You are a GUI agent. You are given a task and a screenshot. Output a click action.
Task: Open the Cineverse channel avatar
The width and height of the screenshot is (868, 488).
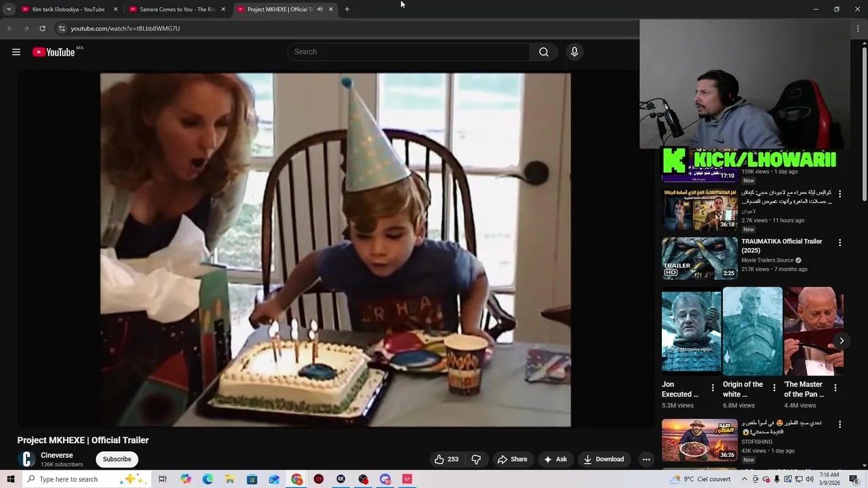pos(26,459)
